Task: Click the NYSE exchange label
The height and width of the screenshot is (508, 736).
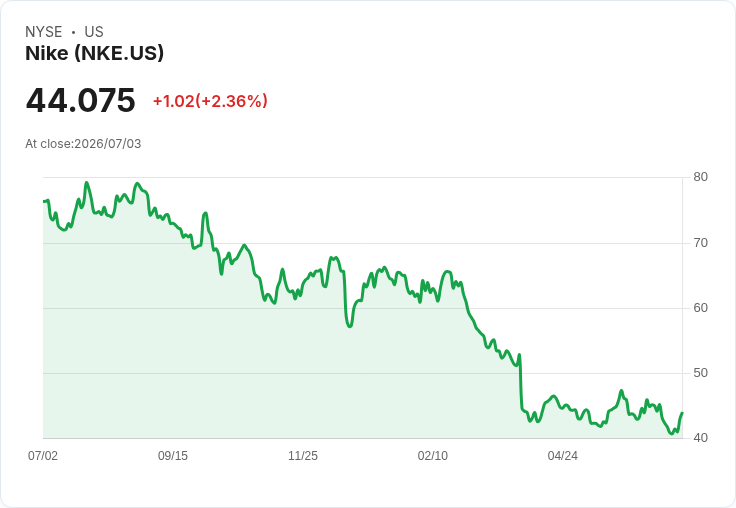Action: 44,32
